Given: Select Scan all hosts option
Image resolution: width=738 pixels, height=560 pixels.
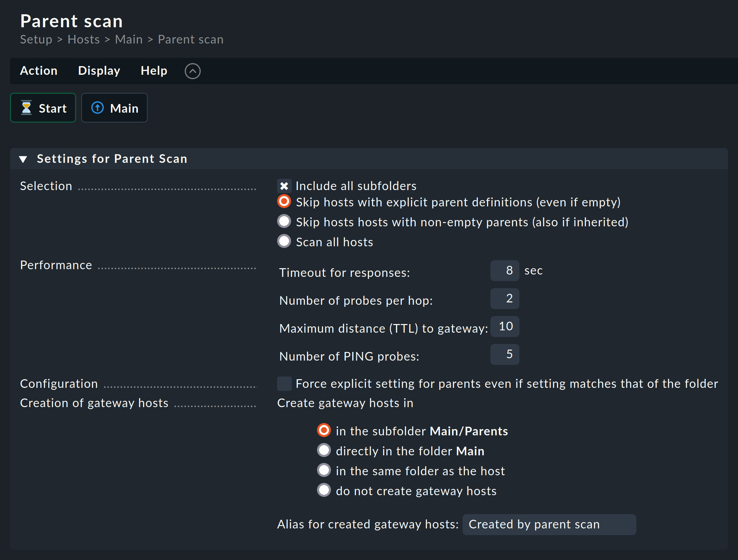Looking at the screenshot, I should (284, 241).
